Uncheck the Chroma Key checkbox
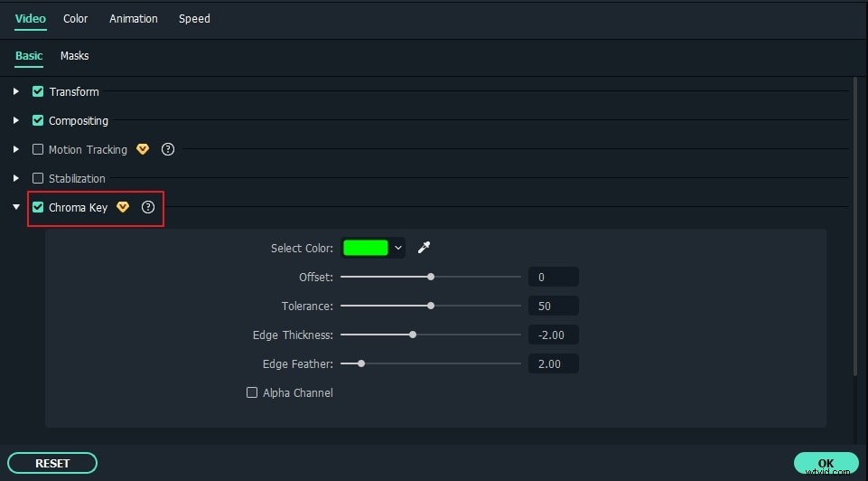 click(x=38, y=207)
